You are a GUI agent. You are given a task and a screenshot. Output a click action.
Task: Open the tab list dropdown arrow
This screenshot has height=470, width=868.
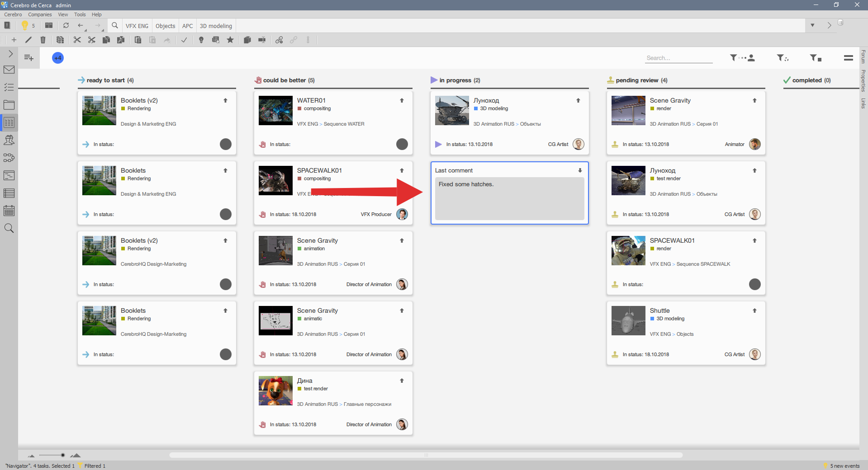pos(812,25)
